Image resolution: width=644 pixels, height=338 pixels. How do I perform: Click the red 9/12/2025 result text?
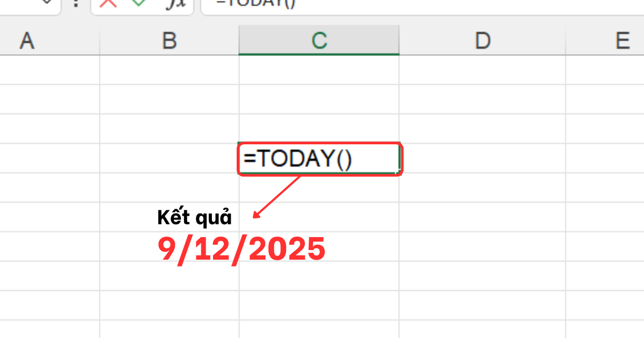point(241,249)
